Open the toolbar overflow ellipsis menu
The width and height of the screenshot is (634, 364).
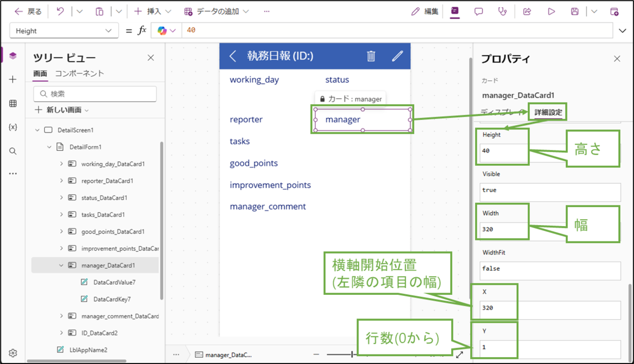(267, 11)
